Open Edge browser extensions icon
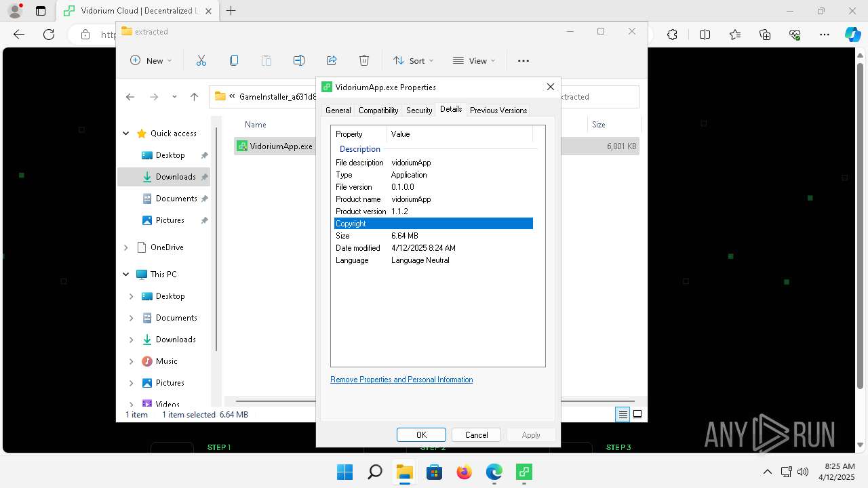Image resolution: width=868 pixels, height=488 pixels. click(672, 35)
